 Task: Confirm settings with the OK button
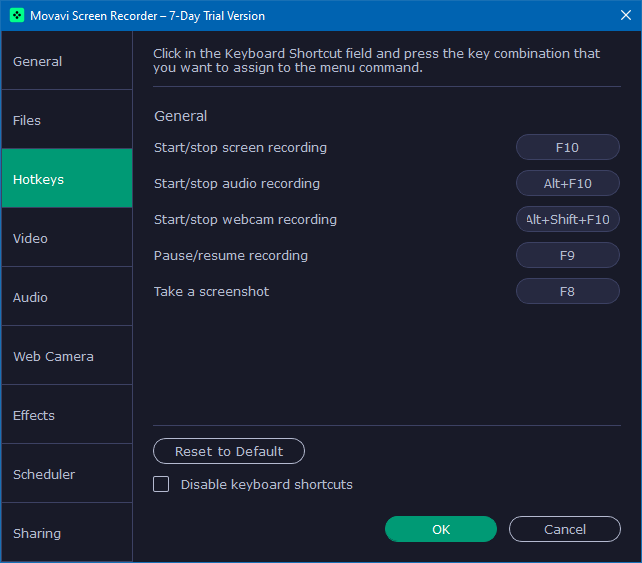pos(441,529)
